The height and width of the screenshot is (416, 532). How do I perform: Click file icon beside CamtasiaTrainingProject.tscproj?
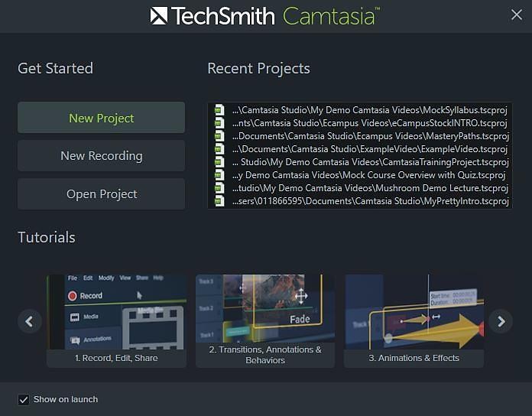pos(219,162)
